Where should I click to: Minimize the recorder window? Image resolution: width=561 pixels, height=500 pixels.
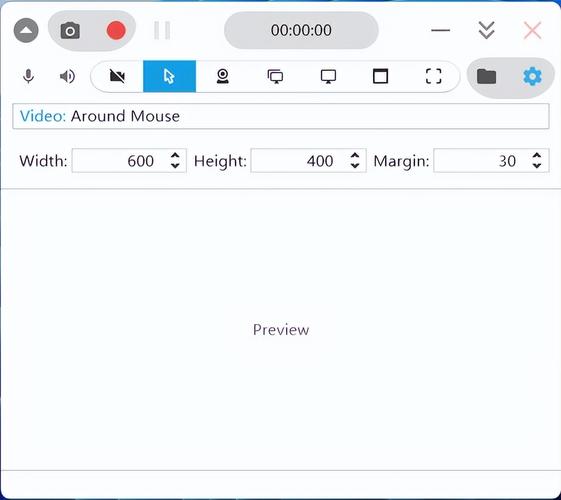pyautogui.click(x=440, y=30)
